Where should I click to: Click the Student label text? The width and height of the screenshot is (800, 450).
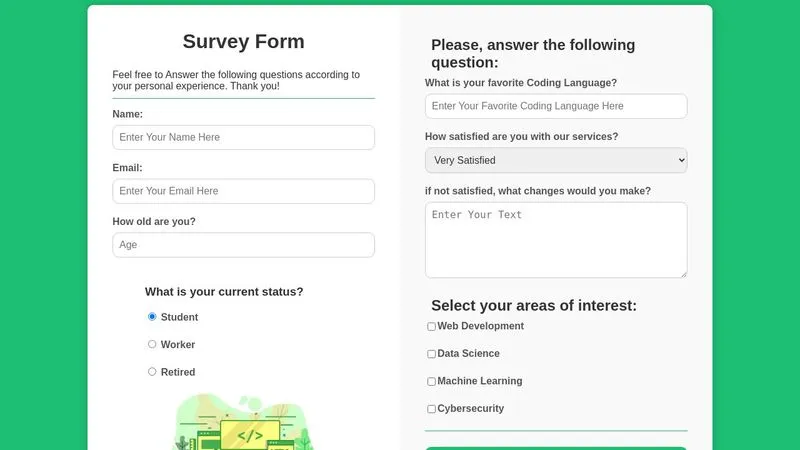(179, 317)
